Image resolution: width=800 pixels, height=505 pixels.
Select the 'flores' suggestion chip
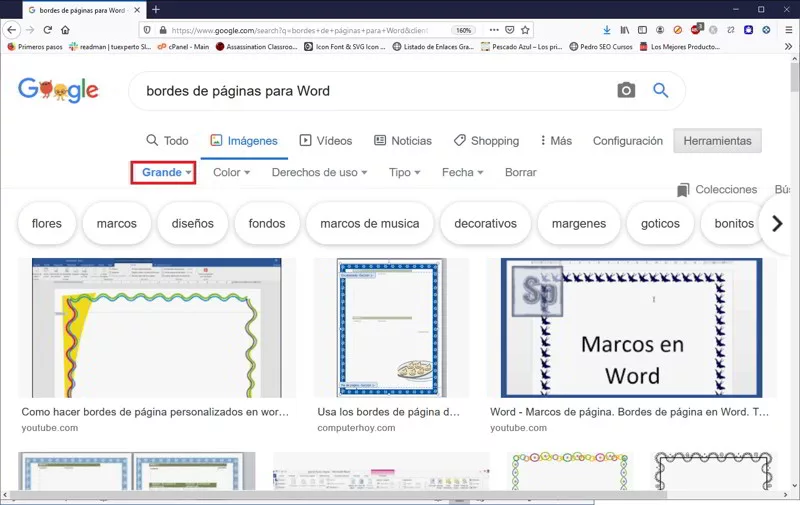47,223
